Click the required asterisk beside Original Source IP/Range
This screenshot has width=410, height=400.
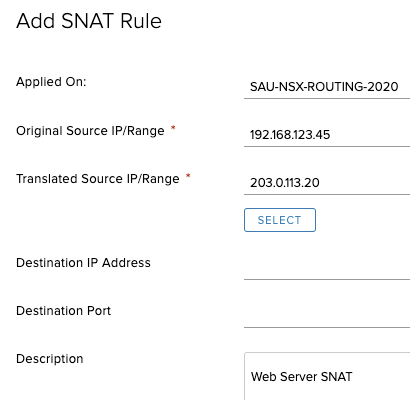pyautogui.click(x=173, y=128)
